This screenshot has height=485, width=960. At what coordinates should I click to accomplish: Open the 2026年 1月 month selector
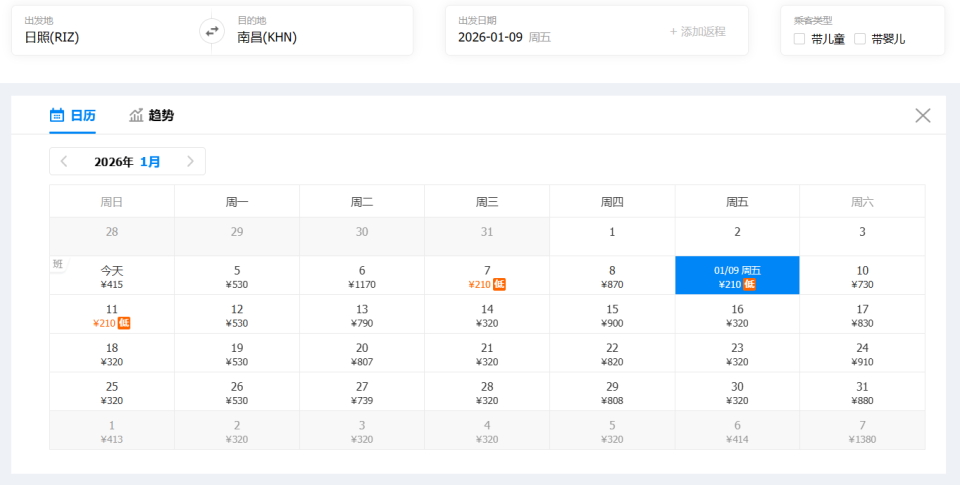pyautogui.click(x=127, y=161)
